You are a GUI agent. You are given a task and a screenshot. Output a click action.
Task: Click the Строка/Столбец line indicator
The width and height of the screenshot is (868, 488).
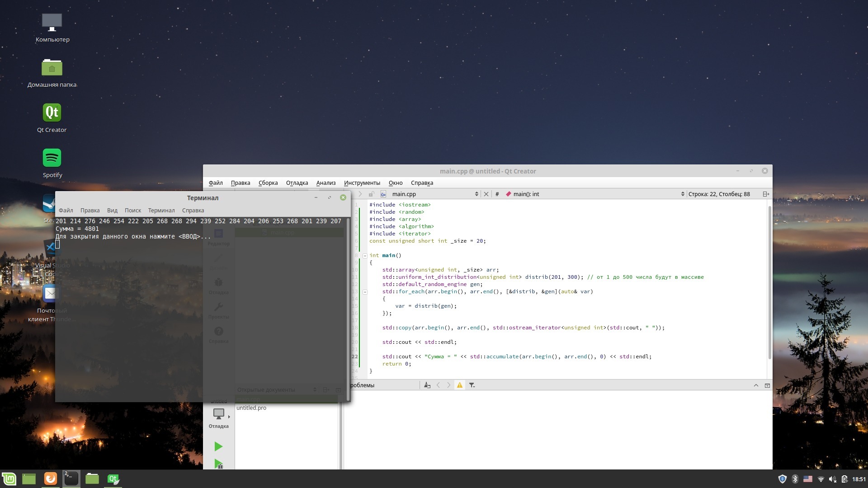click(719, 194)
